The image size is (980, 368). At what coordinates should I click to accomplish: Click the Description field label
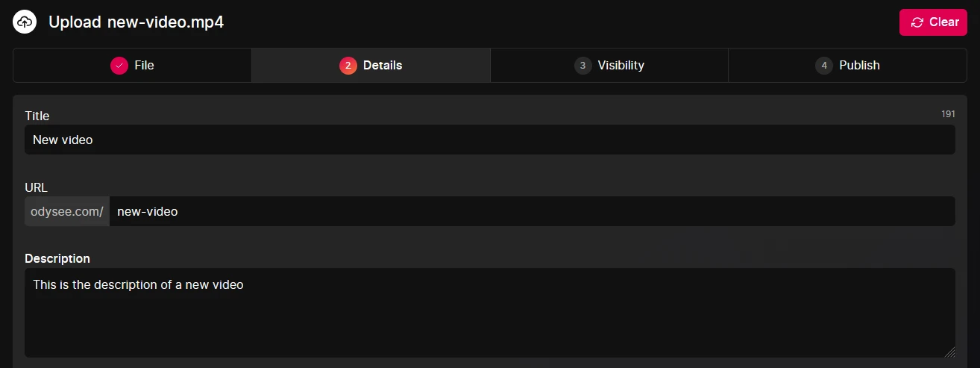pyautogui.click(x=57, y=258)
